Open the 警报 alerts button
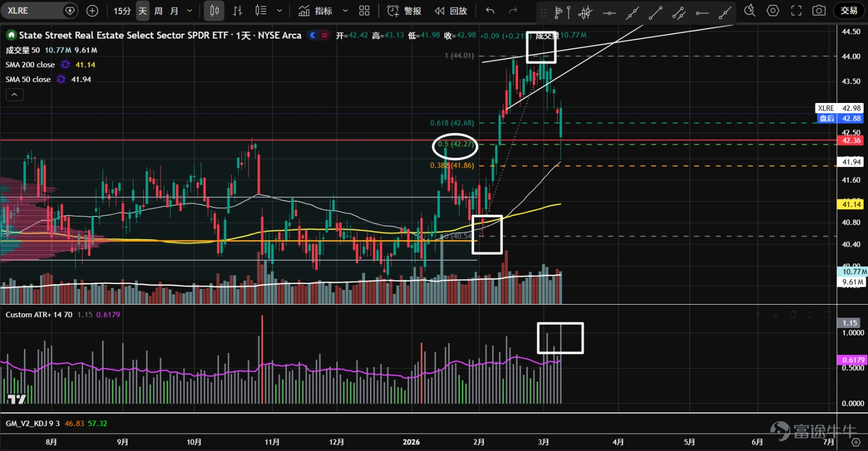Image resolution: width=868 pixels, height=451 pixels. click(x=404, y=11)
